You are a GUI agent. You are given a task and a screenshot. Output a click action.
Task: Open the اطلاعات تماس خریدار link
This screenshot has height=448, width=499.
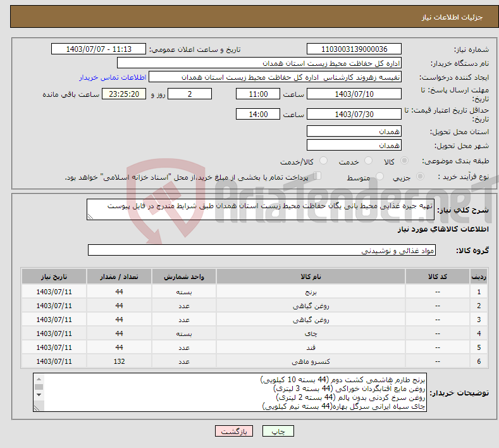tap(113, 77)
